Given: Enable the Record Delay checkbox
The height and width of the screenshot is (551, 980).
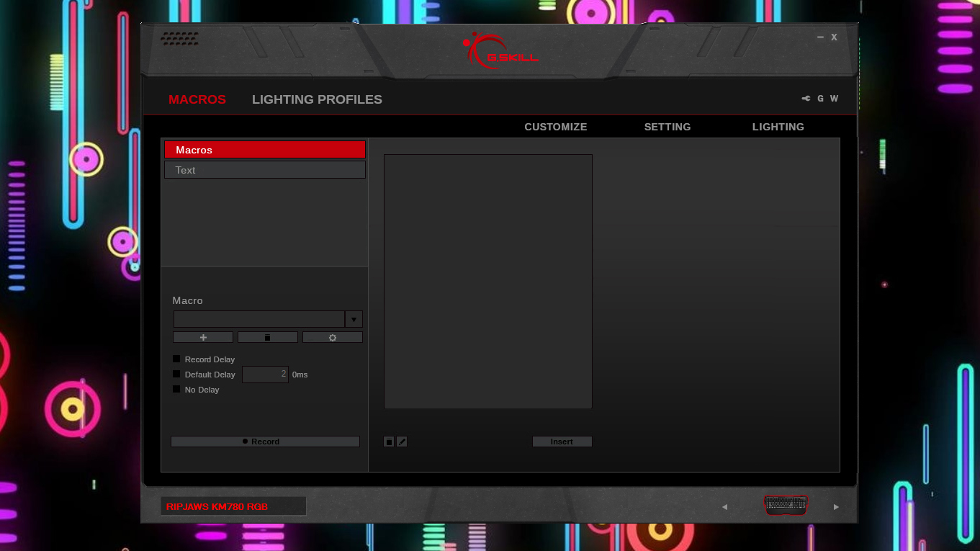Looking at the screenshot, I should coord(176,359).
